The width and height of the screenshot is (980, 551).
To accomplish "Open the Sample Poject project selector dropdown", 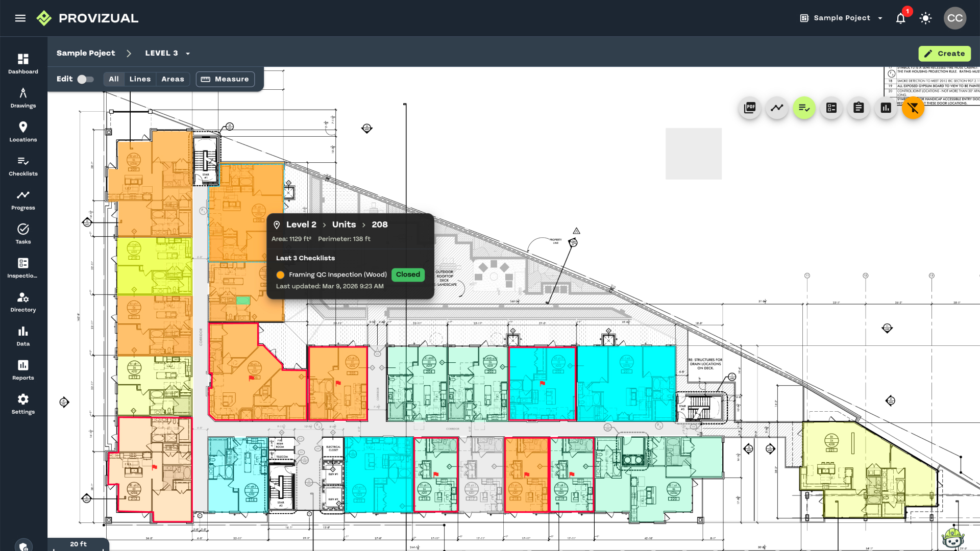I will (842, 18).
